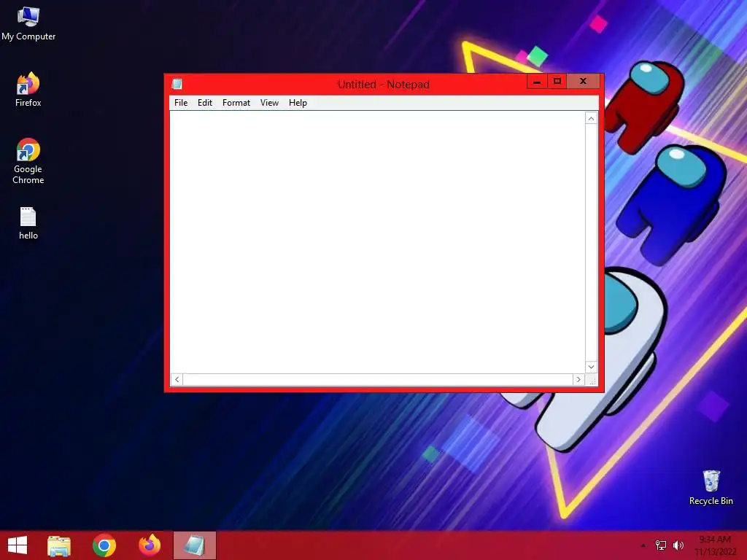Launch Firefox from the taskbar
This screenshot has width=747, height=560.
coord(150,545)
